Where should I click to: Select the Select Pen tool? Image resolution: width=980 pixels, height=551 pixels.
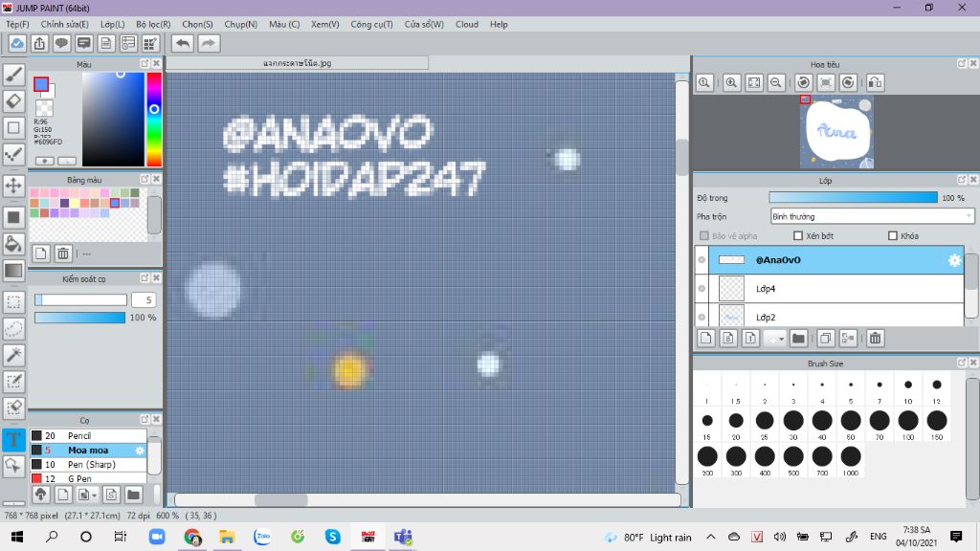click(x=13, y=382)
